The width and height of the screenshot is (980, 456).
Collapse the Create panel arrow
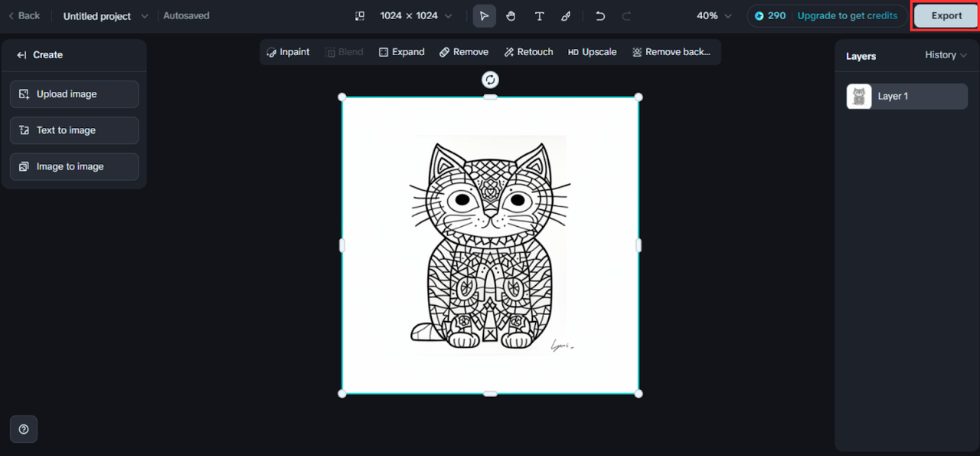point(21,55)
